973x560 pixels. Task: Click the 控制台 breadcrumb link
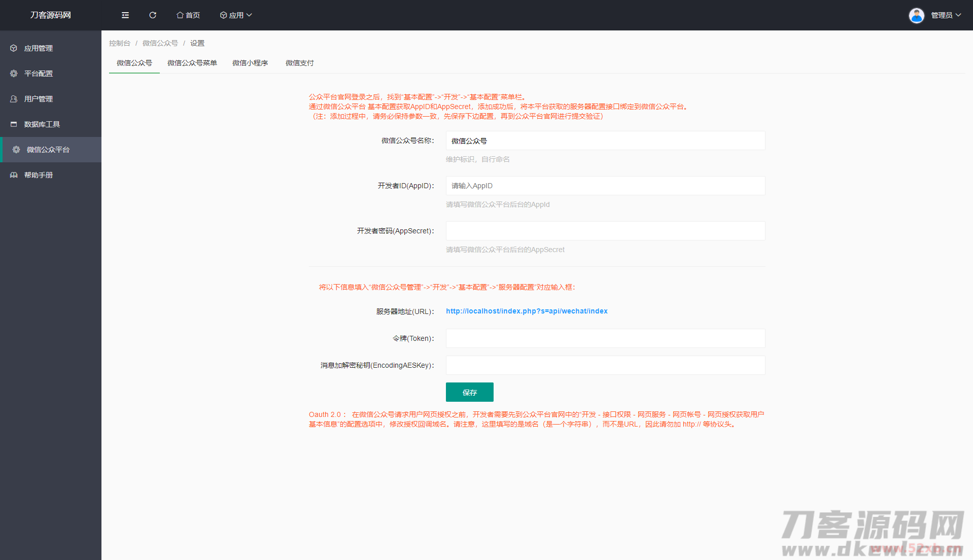[120, 43]
